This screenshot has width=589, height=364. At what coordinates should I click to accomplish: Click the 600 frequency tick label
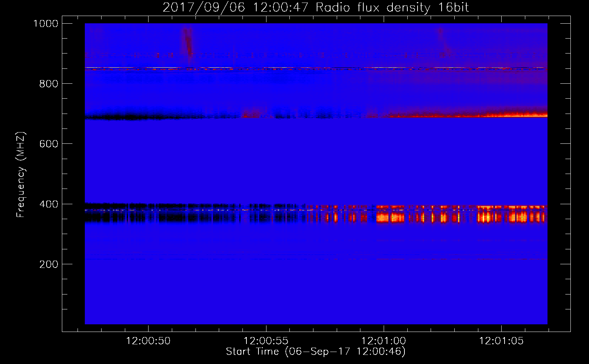point(49,144)
